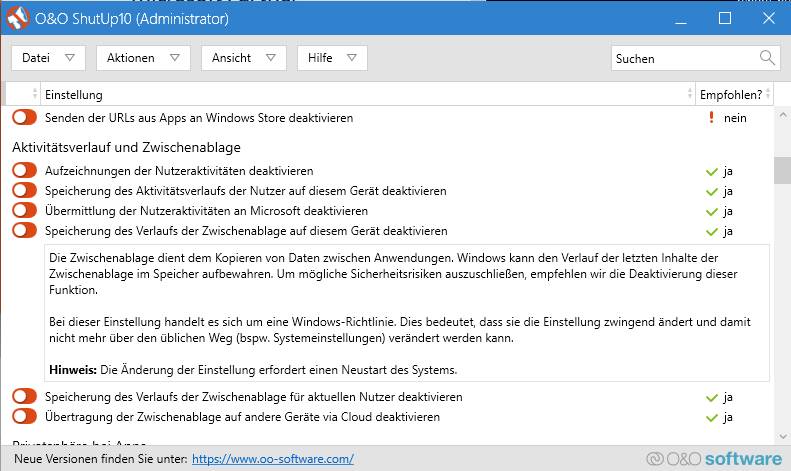Click the magnifier icon in search box

[767, 58]
